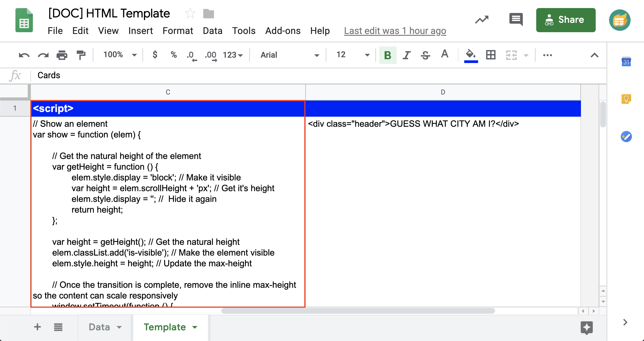Image resolution: width=644 pixels, height=341 pixels.
Task: Open the Format menu
Action: tap(178, 31)
